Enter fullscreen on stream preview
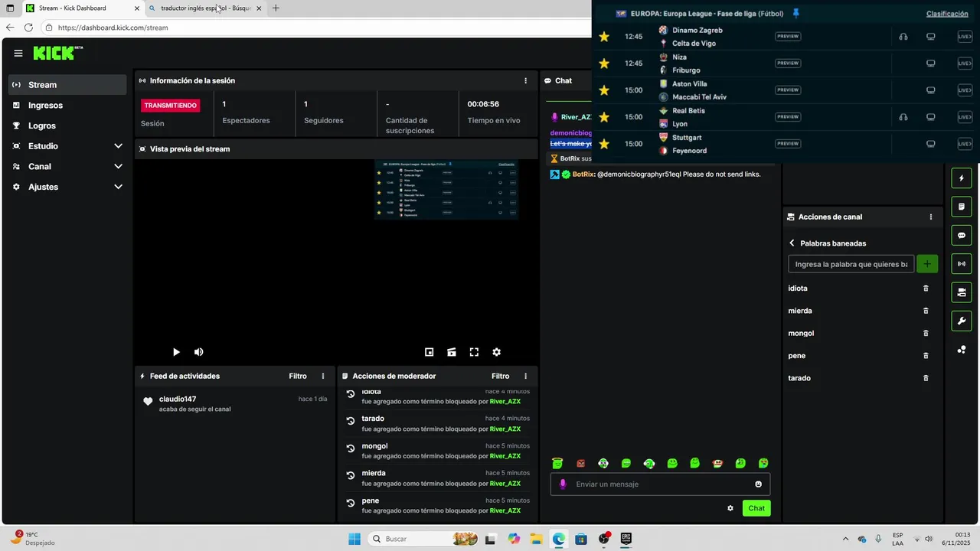This screenshot has height=551, width=980. (474, 352)
